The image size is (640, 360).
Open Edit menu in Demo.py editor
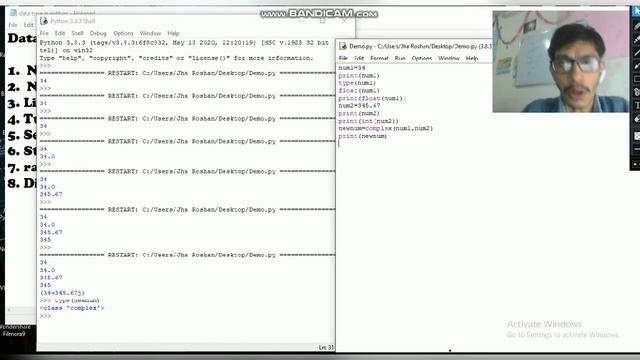click(x=359, y=58)
